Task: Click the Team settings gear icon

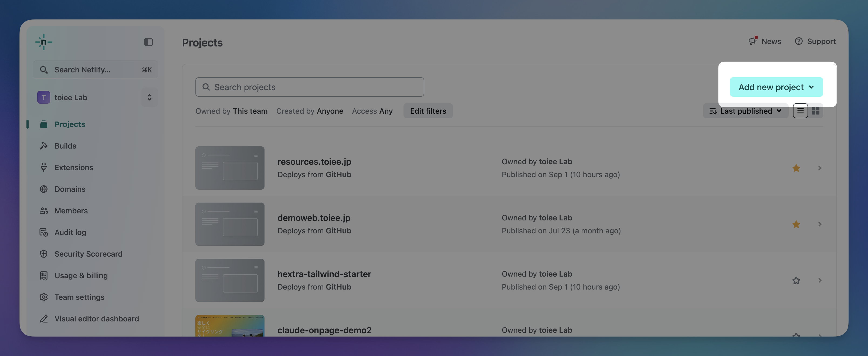Action: (x=44, y=297)
